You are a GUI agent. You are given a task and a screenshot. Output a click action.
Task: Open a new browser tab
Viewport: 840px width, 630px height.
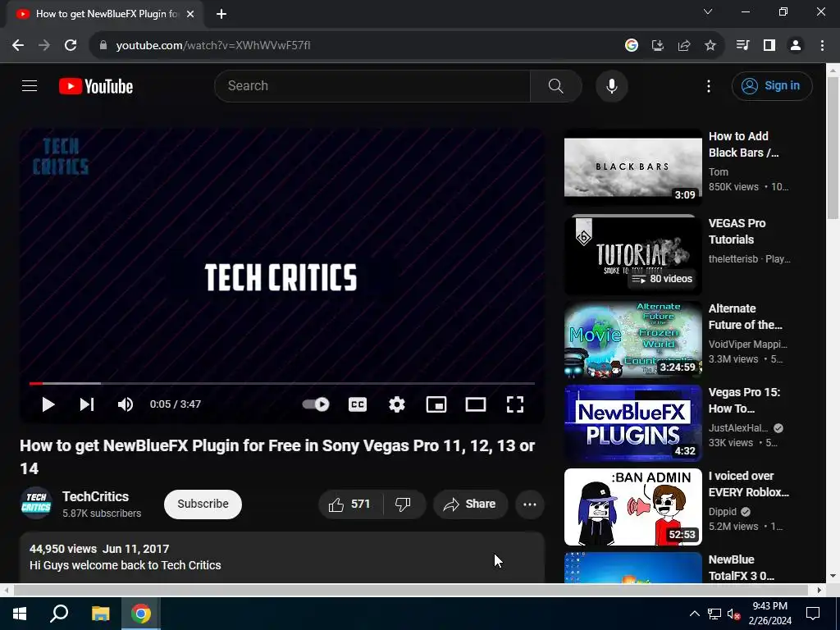coord(221,14)
